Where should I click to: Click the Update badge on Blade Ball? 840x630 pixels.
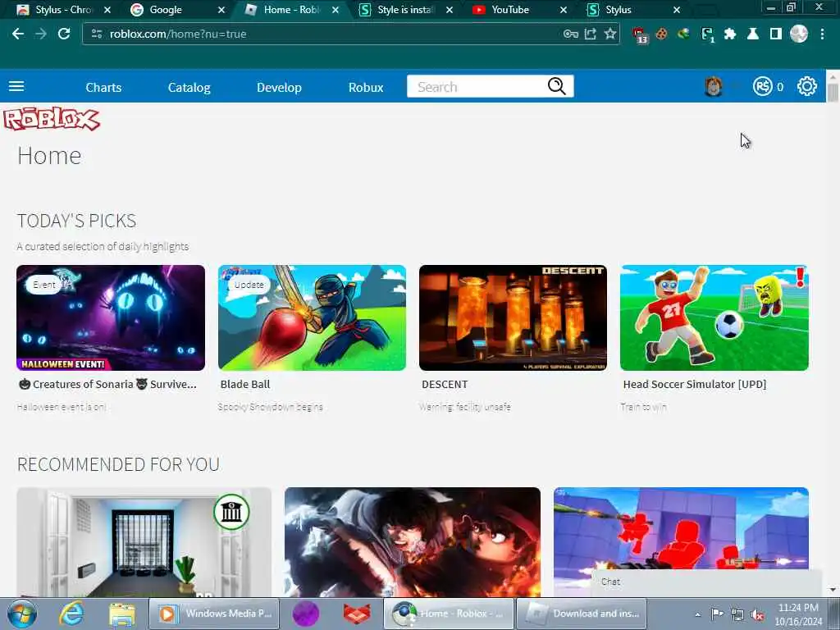coord(249,285)
